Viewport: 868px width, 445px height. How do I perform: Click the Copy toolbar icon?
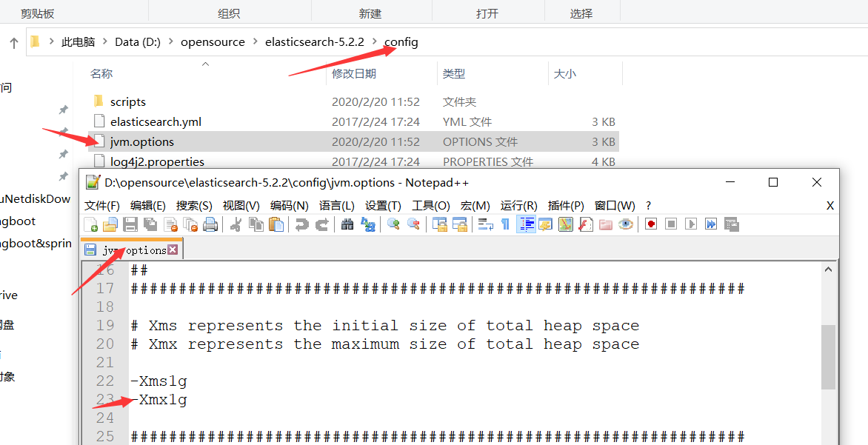point(256,224)
